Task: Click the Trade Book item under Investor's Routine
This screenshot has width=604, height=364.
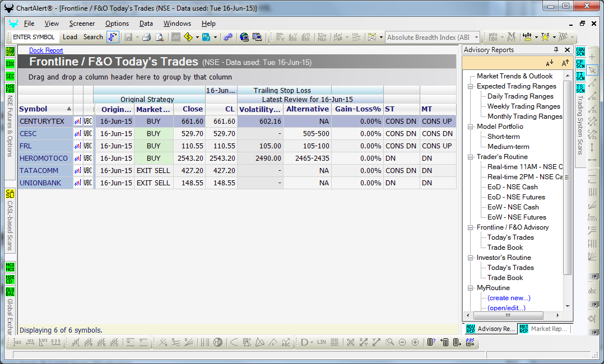Action: (x=505, y=278)
